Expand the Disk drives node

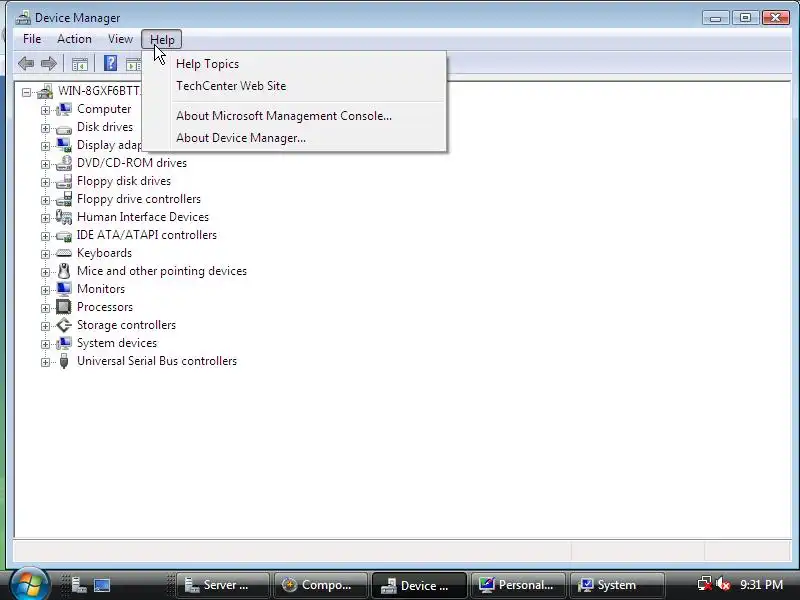[x=45, y=128]
